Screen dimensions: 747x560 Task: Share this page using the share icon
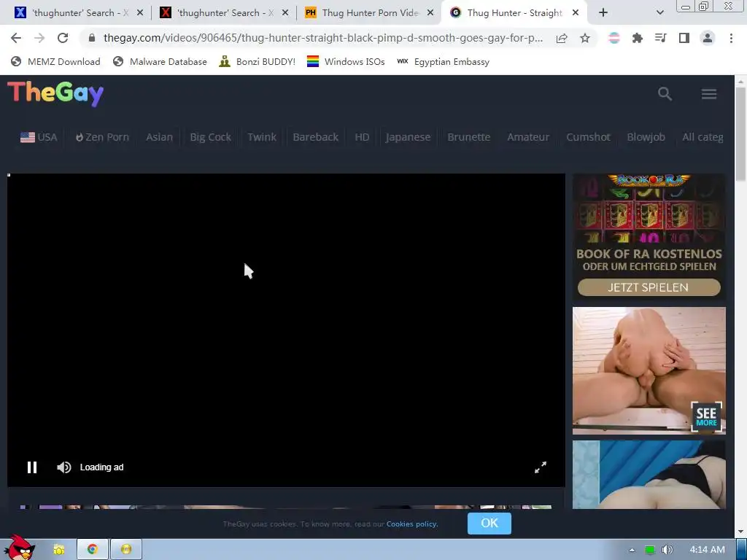tap(562, 38)
